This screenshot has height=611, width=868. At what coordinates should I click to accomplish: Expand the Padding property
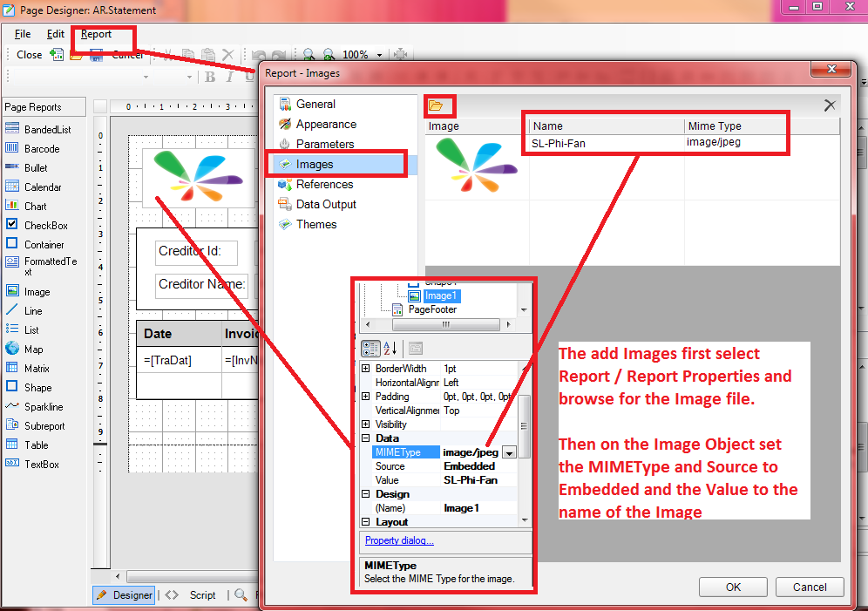[365, 397]
